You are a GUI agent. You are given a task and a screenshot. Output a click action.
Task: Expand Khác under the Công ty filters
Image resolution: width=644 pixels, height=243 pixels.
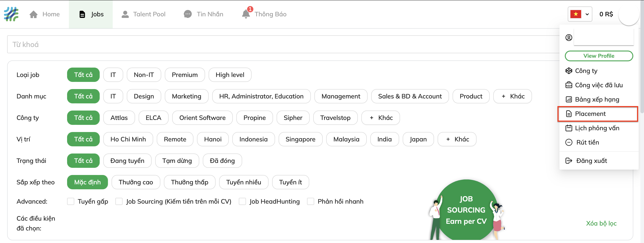pos(381,118)
